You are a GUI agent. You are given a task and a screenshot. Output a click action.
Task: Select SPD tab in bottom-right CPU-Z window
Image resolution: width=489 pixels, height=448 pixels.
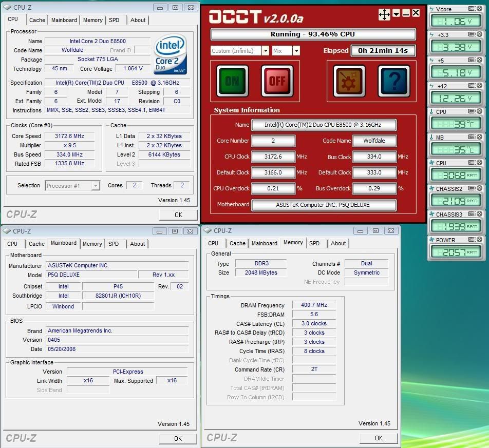(314, 243)
